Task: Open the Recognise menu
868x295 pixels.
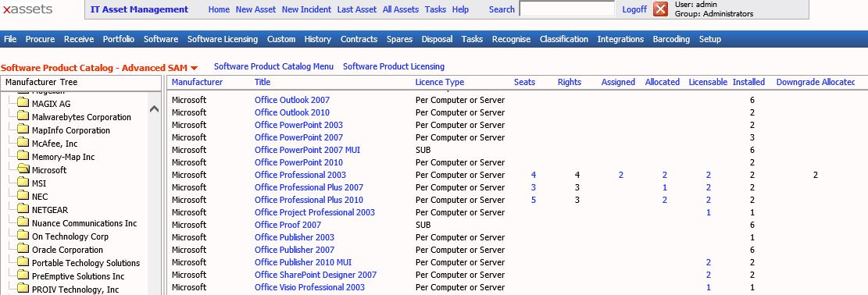Action: (x=511, y=39)
